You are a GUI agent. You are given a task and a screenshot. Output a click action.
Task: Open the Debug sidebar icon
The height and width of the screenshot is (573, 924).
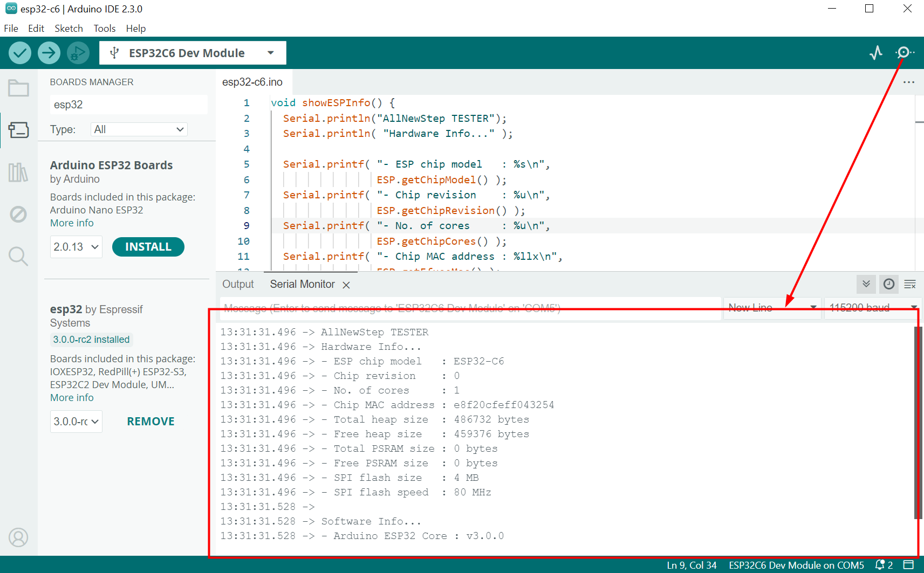click(18, 214)
